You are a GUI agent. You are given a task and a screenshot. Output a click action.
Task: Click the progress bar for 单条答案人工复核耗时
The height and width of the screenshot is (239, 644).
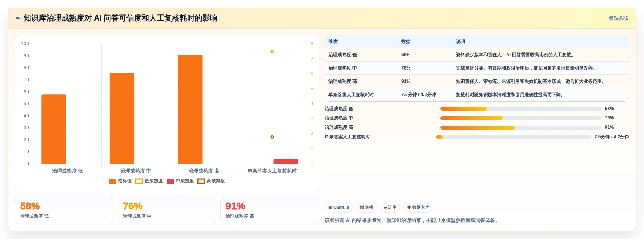[514, 137]
